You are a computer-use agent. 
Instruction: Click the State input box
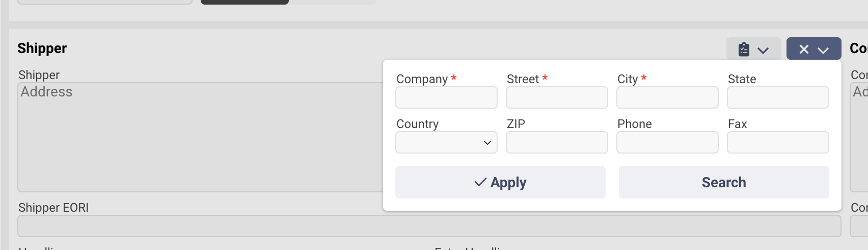click(x=778, y=98)
